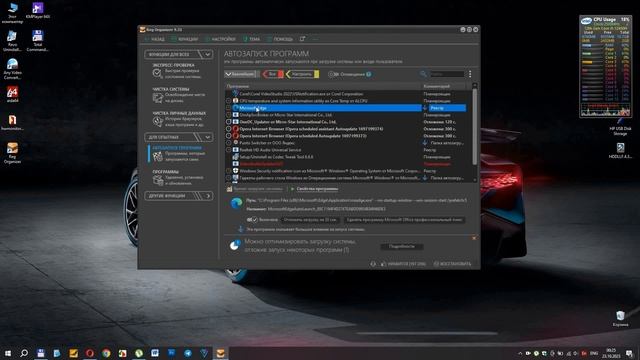Expand the ДРУГИЕ ФУНКЦИИ section
This screenshot has width=640, height=360.
[178, 196]
